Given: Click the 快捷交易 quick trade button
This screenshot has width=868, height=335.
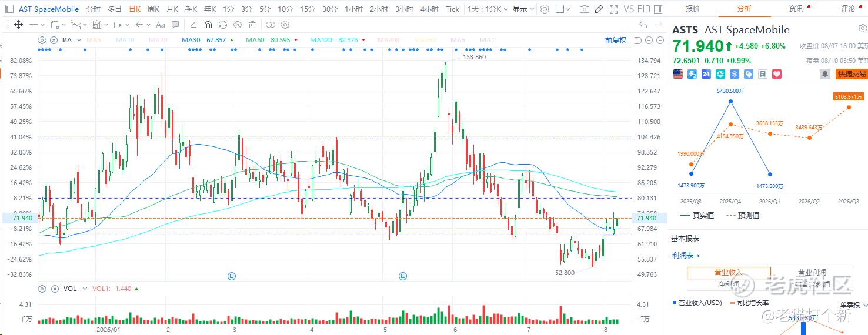Looking at the screenshot, I should [x=852, y=74].
